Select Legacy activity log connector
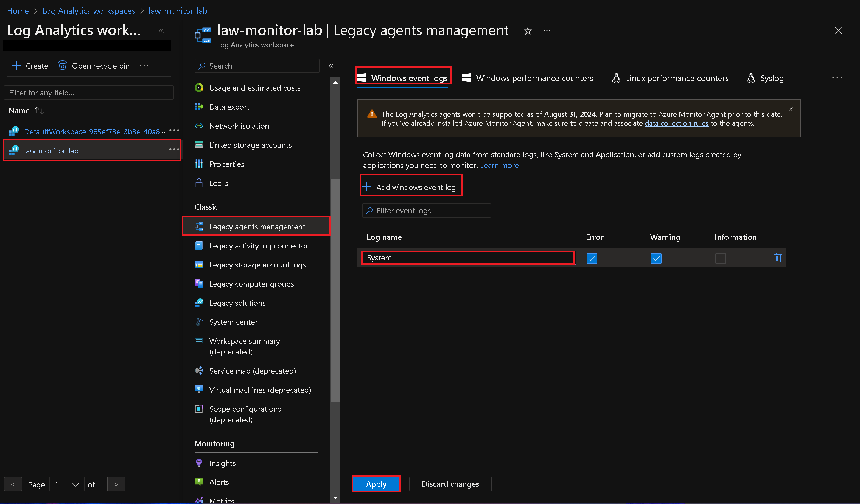860x504 pixels. click(258, 245)
